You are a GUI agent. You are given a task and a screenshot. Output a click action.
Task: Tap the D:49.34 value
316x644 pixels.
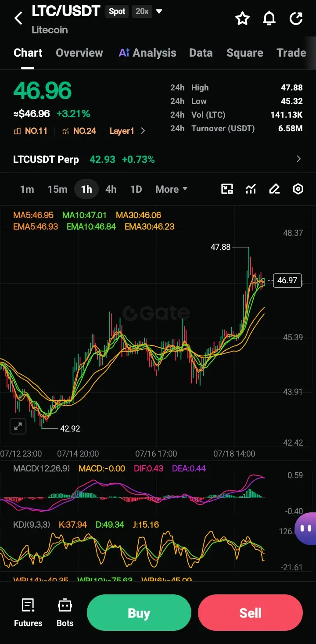[x=110, y=525]
